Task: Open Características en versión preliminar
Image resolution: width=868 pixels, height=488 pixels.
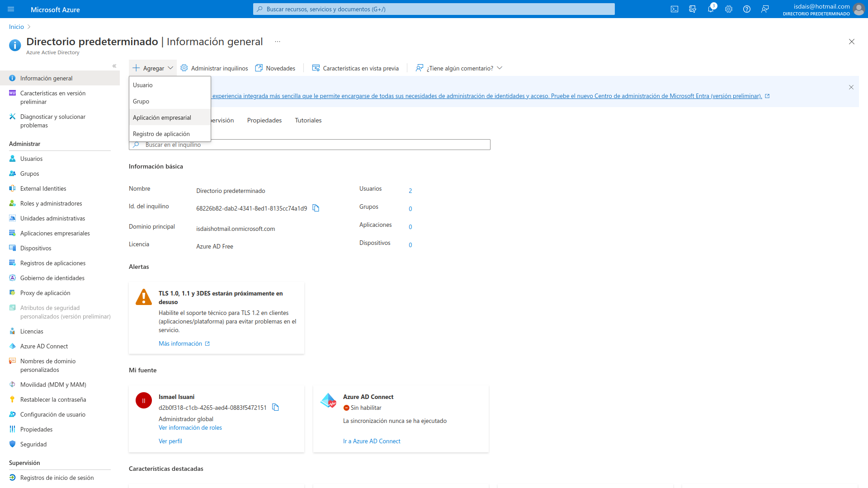Action: pyautogui.click(x=60, y=98)
